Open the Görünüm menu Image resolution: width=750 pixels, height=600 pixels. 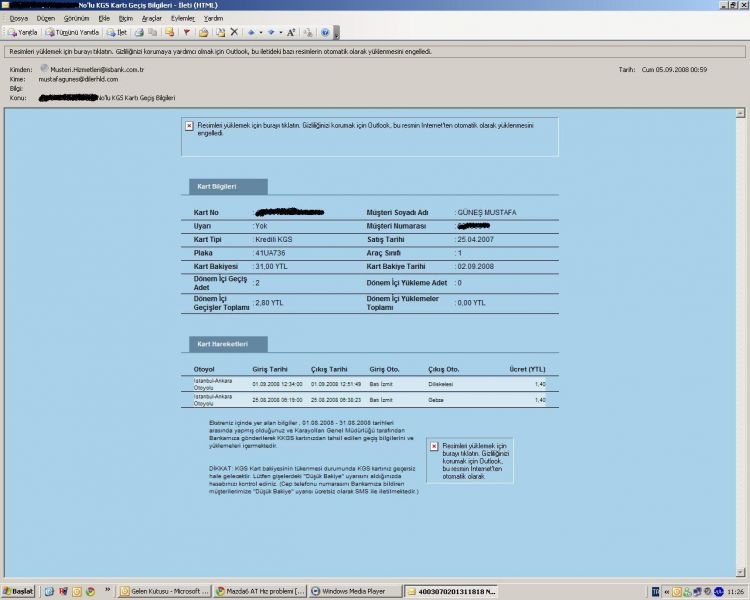(77, 18)
